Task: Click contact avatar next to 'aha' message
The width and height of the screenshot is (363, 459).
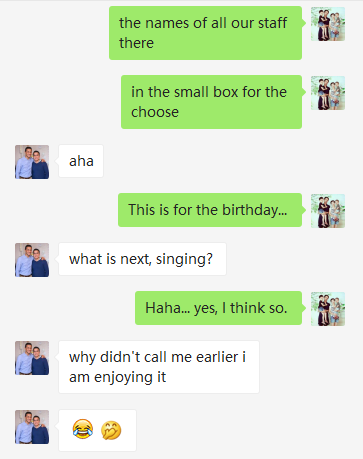Action: pos(32,162)
